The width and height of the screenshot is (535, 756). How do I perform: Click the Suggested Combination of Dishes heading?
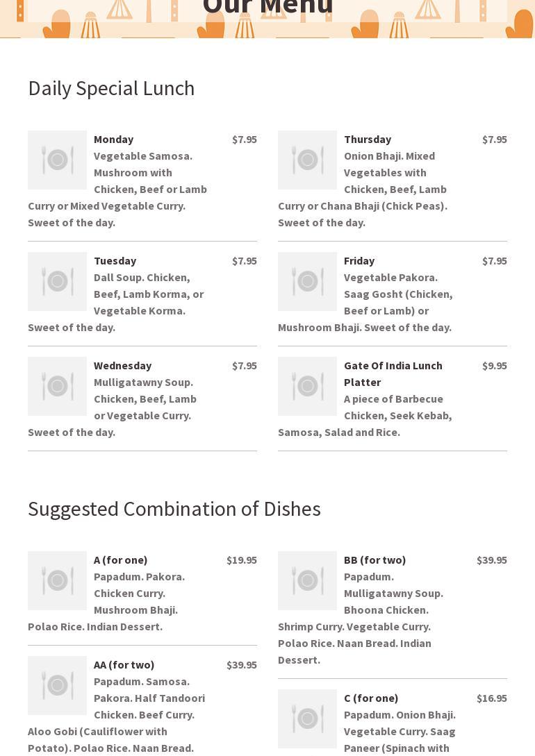(174, 509)
